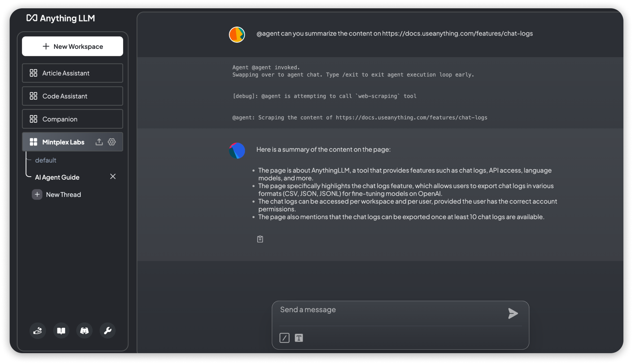Screen dimensions: 633x364
Task: Click the slash command icon in input bar
Action: pos(284,337)
